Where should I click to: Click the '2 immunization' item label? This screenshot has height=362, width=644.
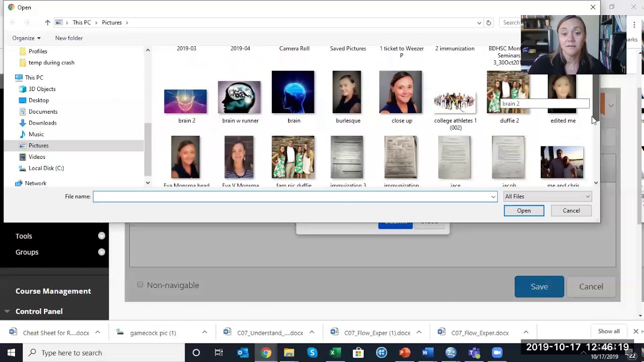(455, 49)
